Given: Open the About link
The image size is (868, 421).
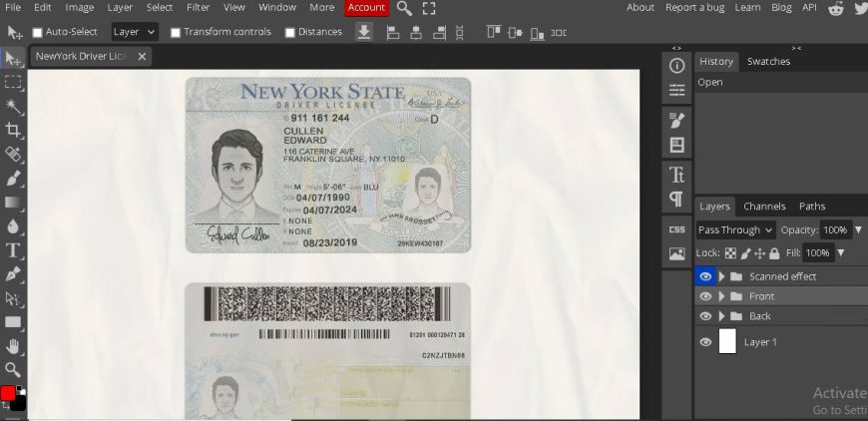Looking at the screenshot, I should pyautogui.click(x=641, y=8).
